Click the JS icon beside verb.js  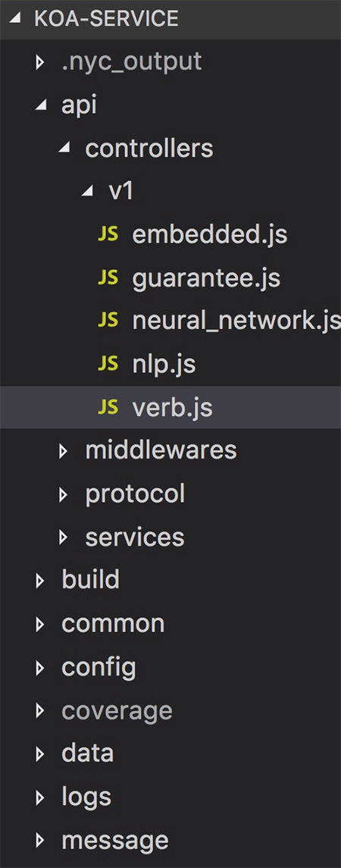pos(108,407)
